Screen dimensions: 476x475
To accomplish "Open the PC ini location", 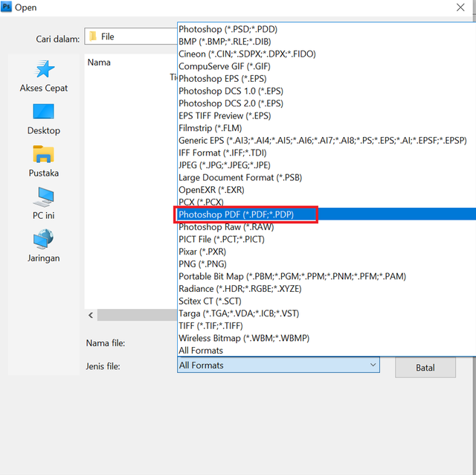I will point(44,203).
